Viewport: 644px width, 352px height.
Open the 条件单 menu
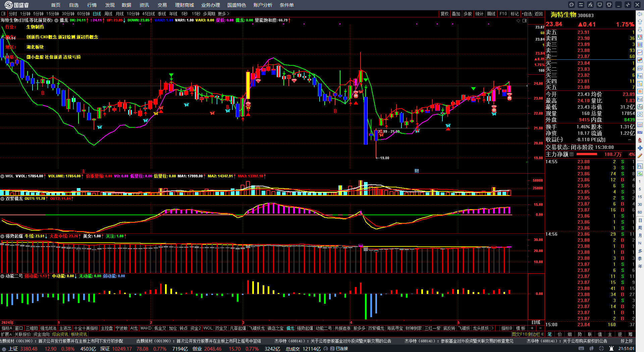[287, 5]
